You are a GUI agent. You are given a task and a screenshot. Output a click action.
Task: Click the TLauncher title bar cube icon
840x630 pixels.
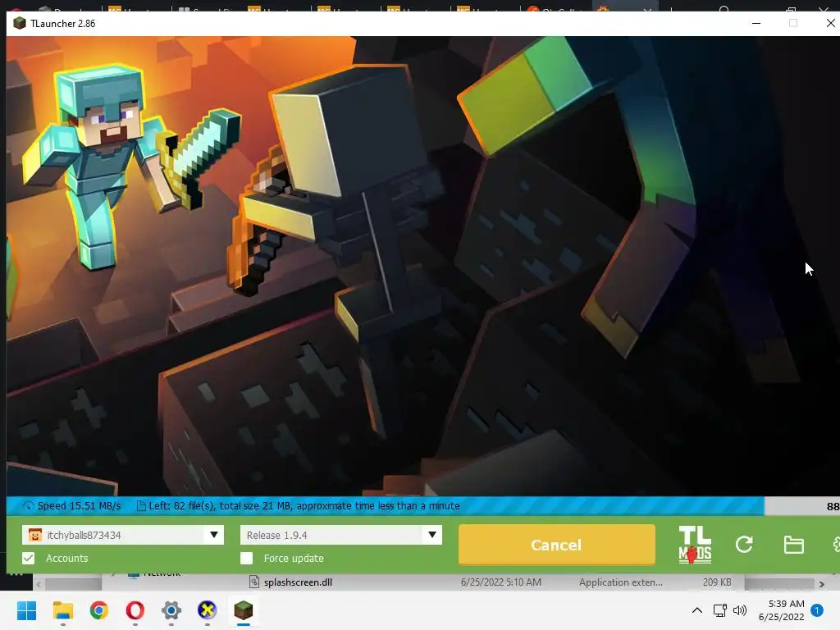(x=20, y=24)
